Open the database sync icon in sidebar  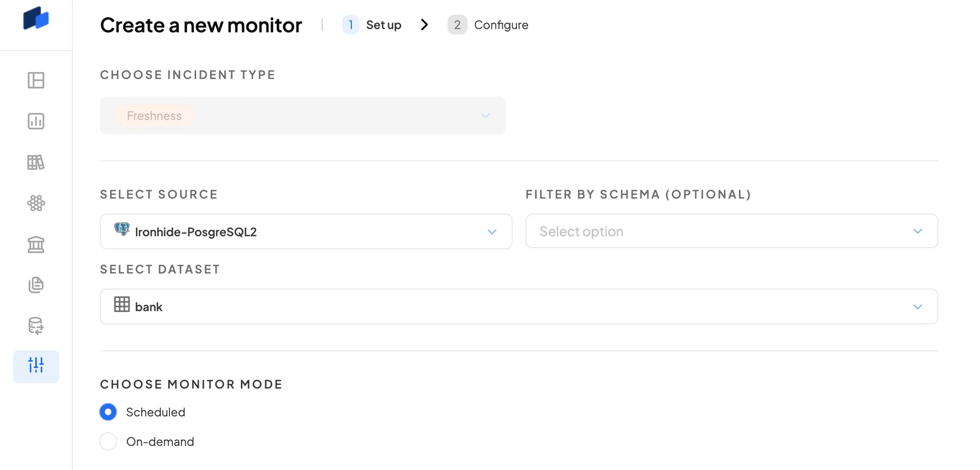point(36,326)
